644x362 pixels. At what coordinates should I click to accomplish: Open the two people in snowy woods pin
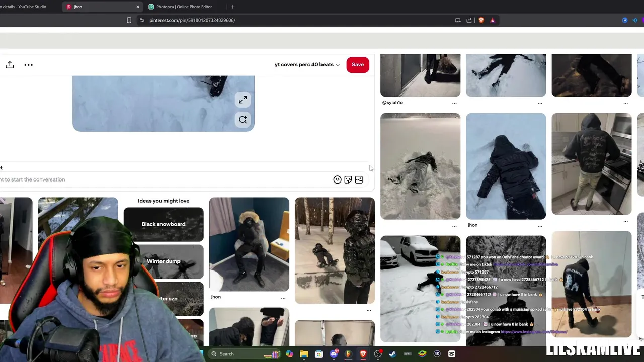pos(335,251)
